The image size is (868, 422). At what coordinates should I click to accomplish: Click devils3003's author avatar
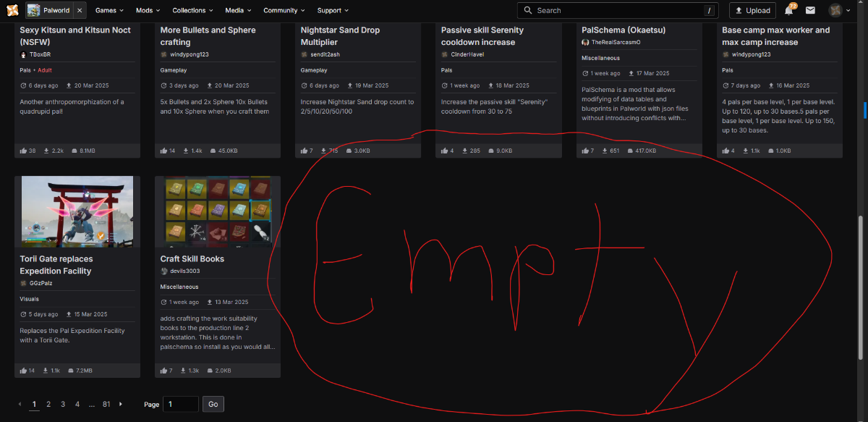click(163, 271)
